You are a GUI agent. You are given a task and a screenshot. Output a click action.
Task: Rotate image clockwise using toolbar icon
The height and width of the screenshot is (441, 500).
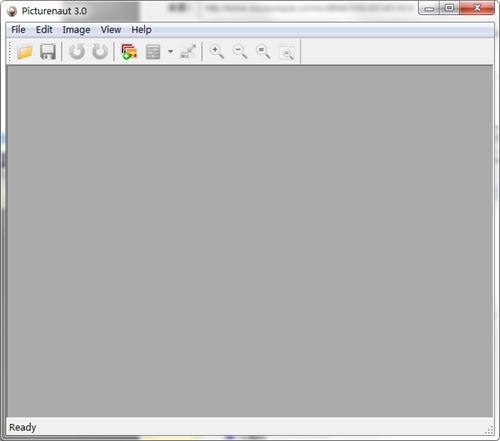point(100,52)
